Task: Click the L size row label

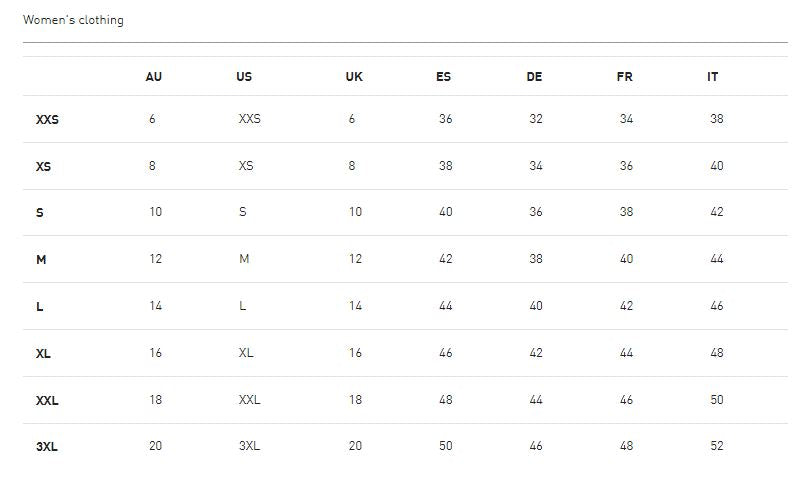Action: pyautogui.click(x=40, y=307)
